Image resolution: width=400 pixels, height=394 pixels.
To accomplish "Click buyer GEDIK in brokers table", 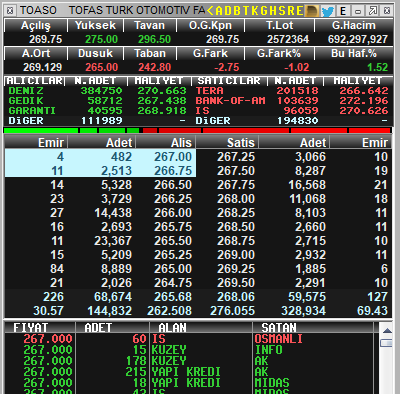I will tap(26, 101).
